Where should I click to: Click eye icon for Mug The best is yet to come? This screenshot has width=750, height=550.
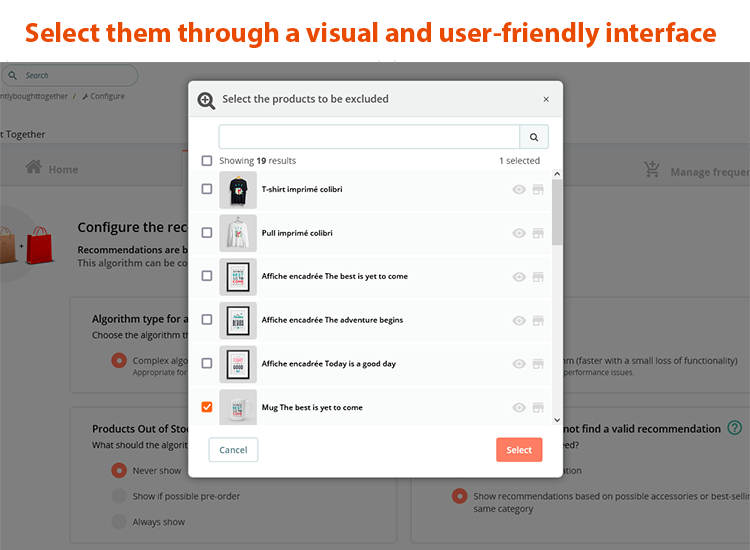(x=519, y=407)
